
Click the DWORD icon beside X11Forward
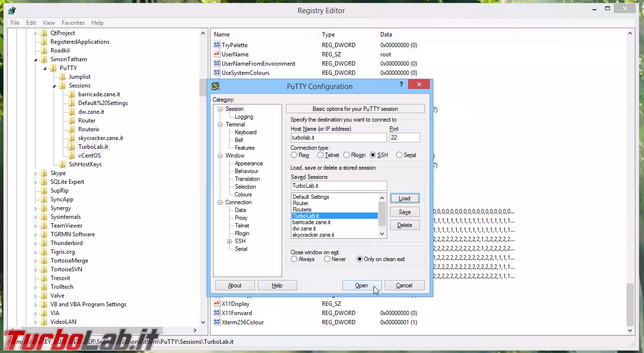coord(216,313)
